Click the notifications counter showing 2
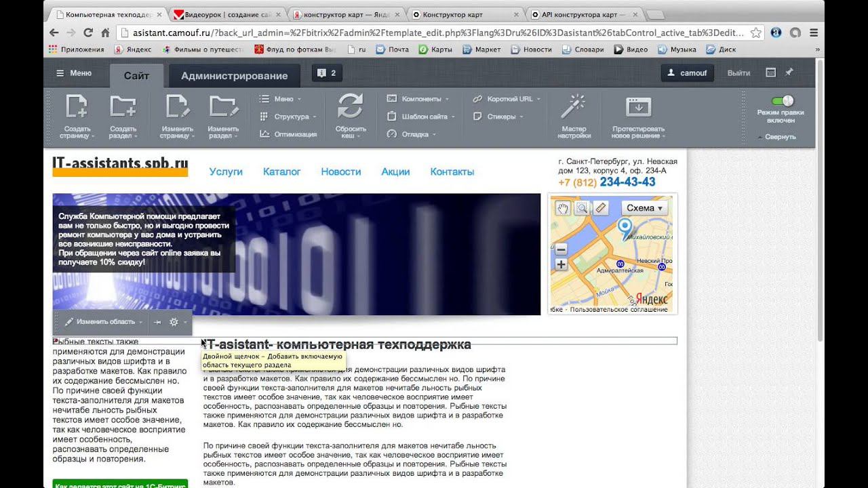 pos(327,73)
